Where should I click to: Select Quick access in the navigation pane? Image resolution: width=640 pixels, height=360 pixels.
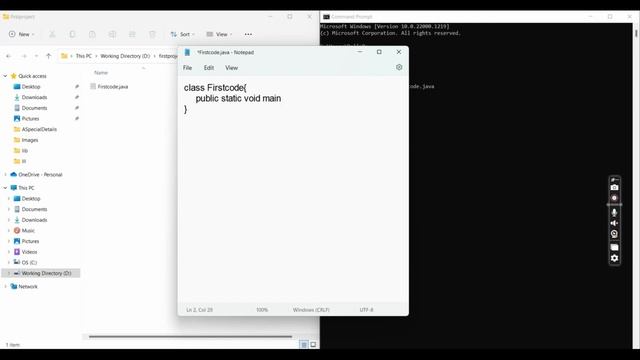tap(32, 76)
